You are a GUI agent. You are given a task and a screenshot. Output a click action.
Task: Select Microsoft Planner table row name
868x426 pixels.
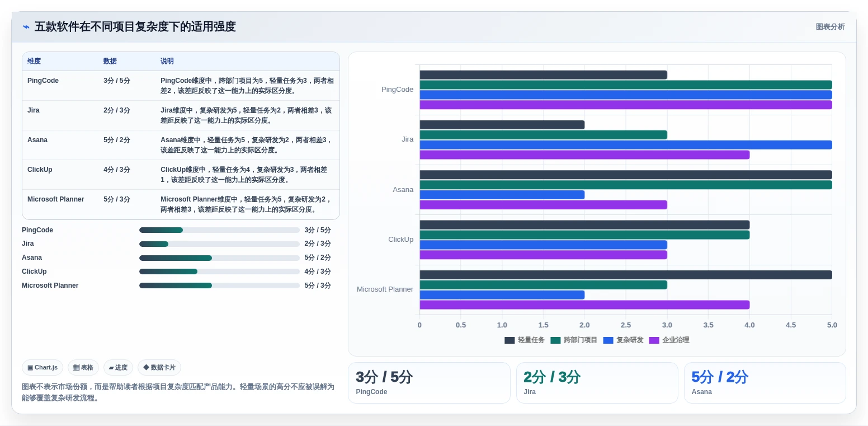click(x=56, y=199)
